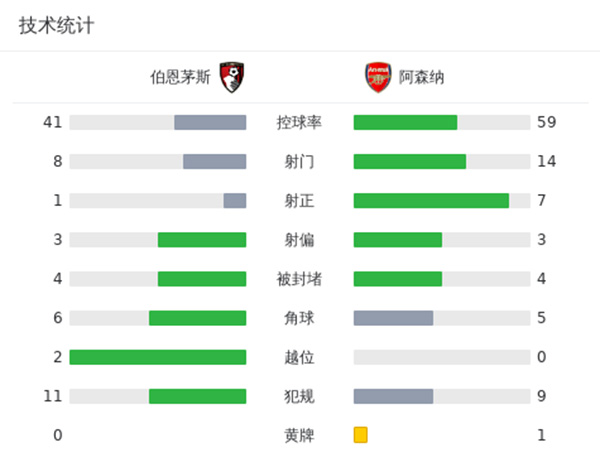Select the 犯规 stat label
Image resolution: width=600 pixels, height=462 pixels.
click(299, 396)
